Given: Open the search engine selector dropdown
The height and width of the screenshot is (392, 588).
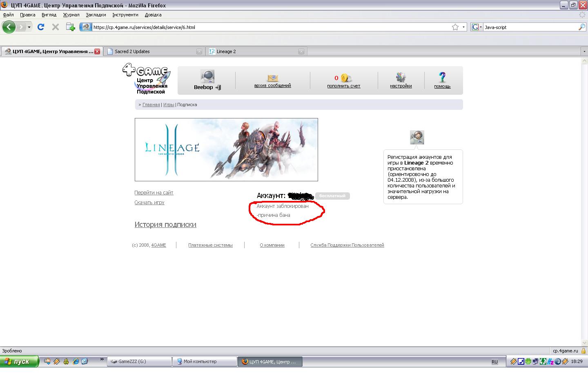Looking at the screenshot, I should (477, 27).
